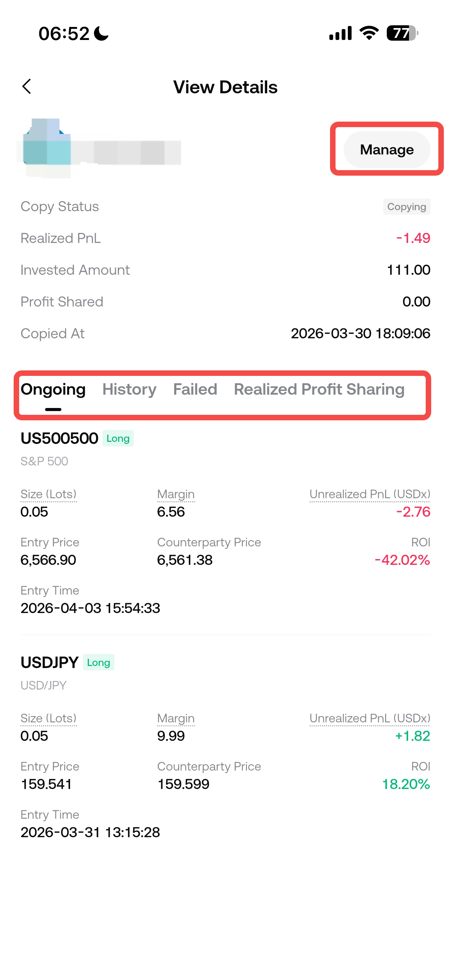451x980 pixels.
Task: Tap Unrealized PnL label for S&P 500
Action: click(x=369, y=494)
